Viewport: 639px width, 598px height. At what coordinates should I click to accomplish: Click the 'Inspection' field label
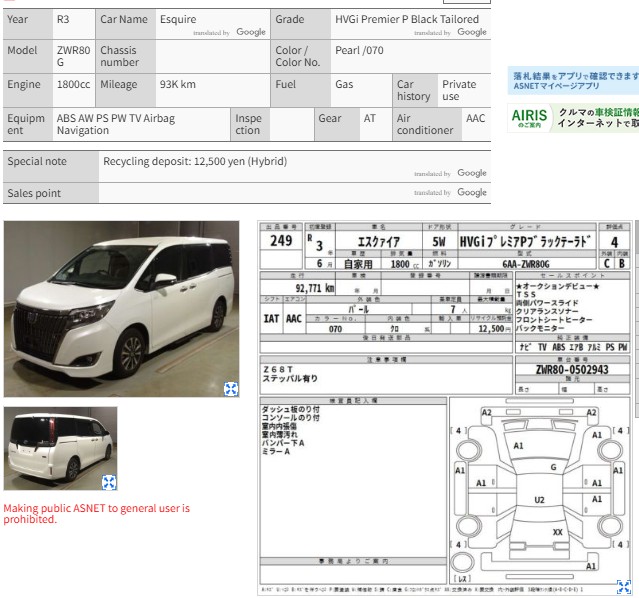(248, 124)
